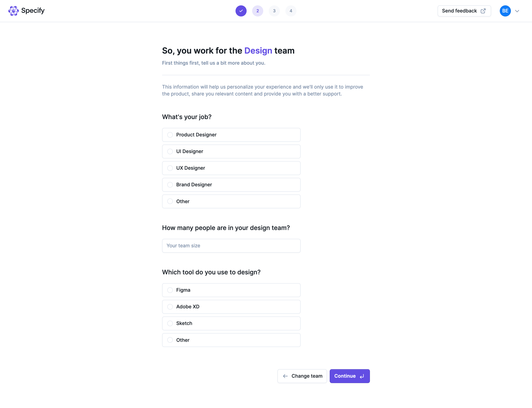
Task: Select Figma as your design tool
Action: point(170,290)
